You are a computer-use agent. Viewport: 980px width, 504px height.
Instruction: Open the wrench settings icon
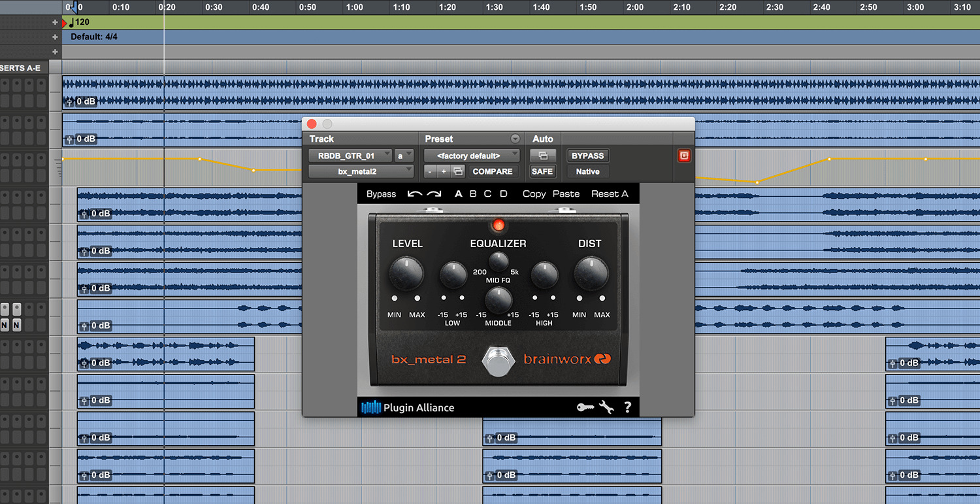click(x=606, y=407)
